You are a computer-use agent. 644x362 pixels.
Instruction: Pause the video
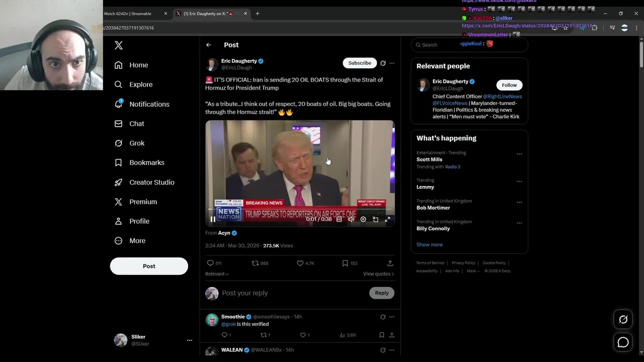click(213, 219)
